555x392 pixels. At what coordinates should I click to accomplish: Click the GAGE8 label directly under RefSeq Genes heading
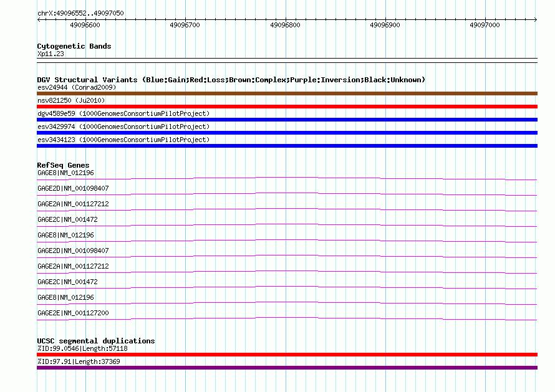tap(66, 173)
